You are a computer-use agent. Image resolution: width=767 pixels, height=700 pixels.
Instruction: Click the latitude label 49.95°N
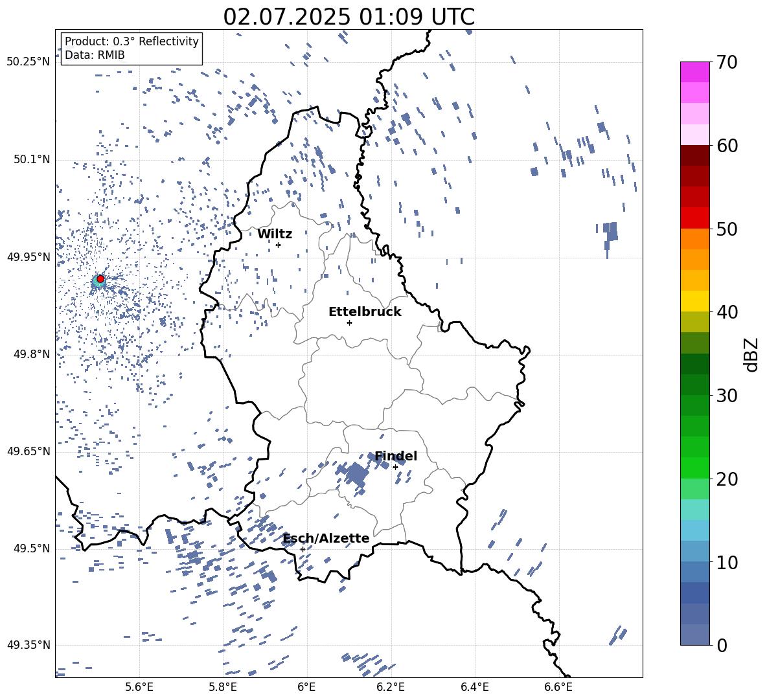29,256
